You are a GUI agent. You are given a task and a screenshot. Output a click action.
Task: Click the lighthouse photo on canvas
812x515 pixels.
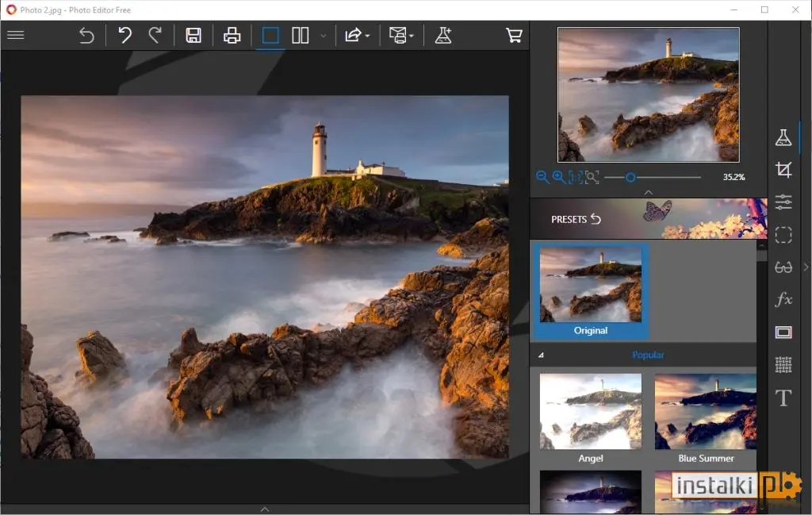[x=265, y=277]
